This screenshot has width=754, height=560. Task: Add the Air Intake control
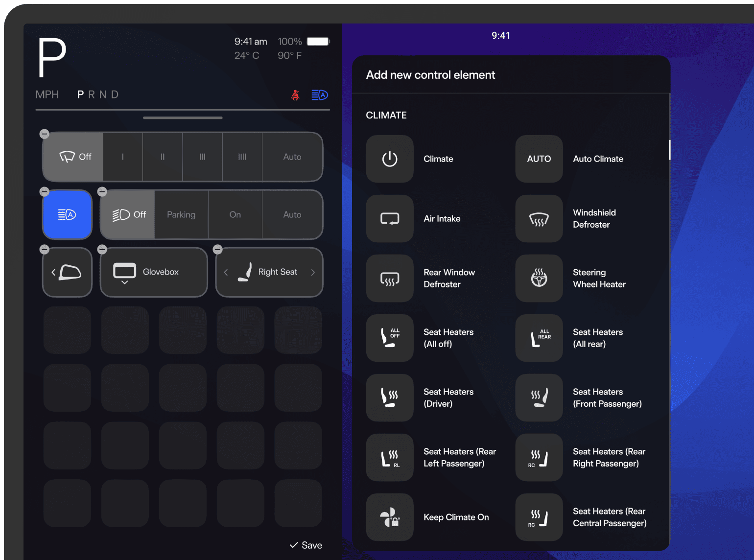pos(390,219)
